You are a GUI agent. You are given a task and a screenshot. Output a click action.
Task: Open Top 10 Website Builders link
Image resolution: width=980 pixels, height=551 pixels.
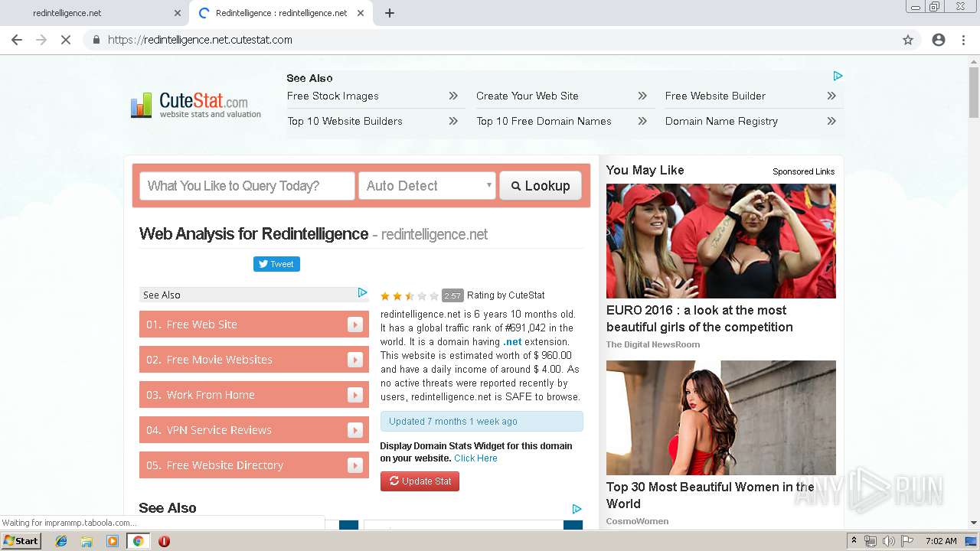pos(345,121)
